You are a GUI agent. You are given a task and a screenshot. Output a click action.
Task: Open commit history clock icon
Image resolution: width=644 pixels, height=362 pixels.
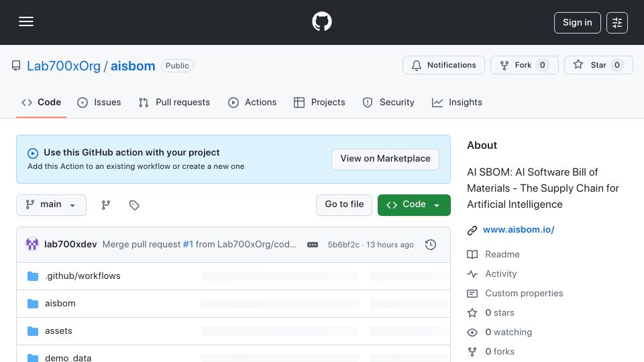click(431, 245)
